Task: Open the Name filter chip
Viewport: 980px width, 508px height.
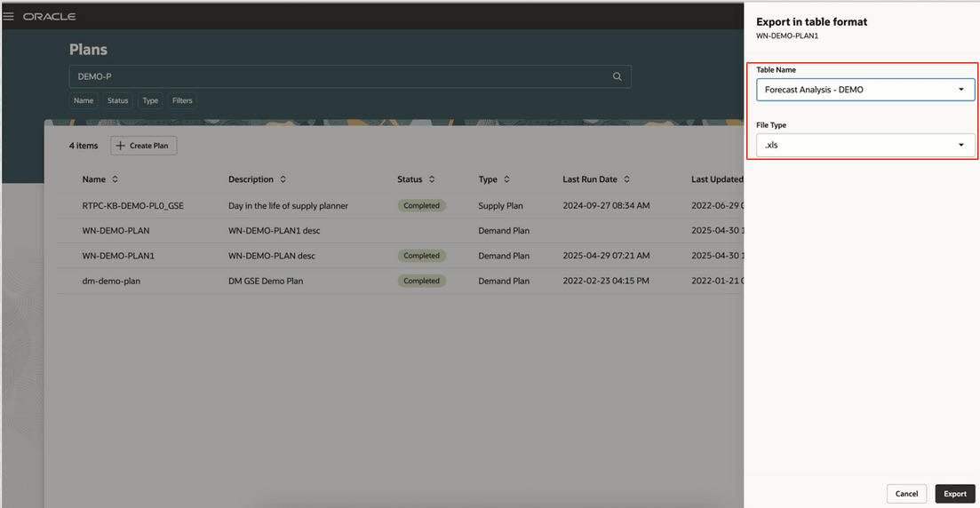Action: click(84, 100)
